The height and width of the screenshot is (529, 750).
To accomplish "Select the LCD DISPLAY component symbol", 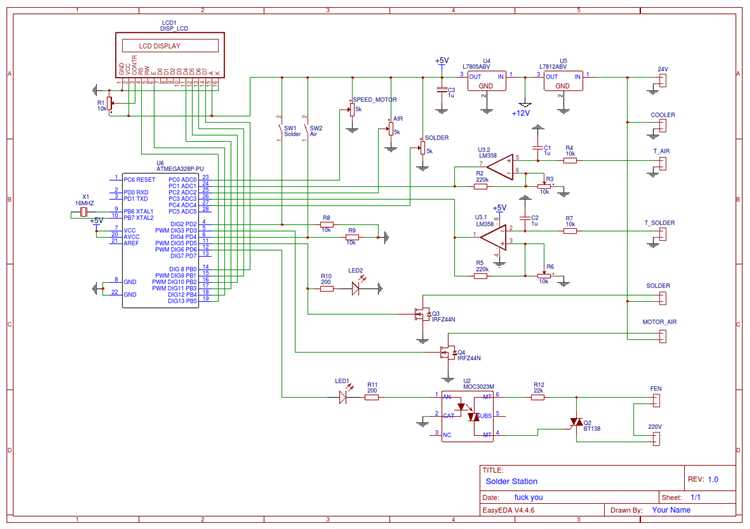I will 169,46.
